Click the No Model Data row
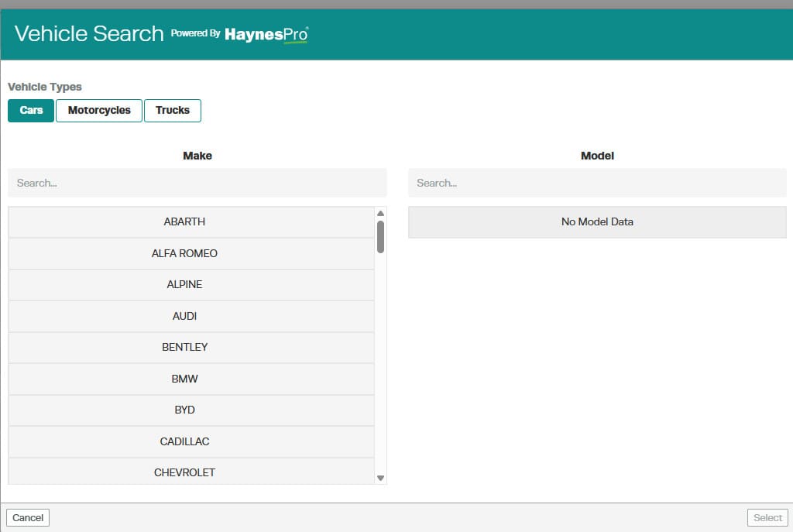 coord(597,222)
